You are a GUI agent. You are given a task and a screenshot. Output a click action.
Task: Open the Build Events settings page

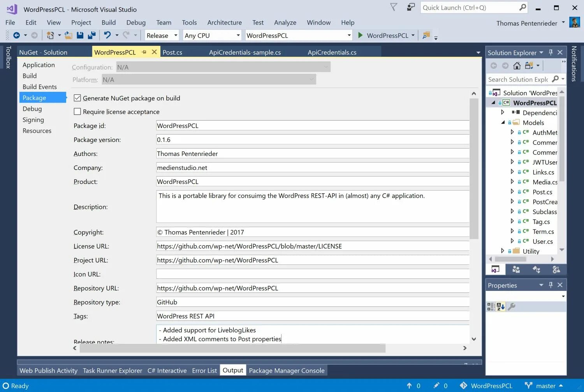pyautogui.click(x=40, y=87)
